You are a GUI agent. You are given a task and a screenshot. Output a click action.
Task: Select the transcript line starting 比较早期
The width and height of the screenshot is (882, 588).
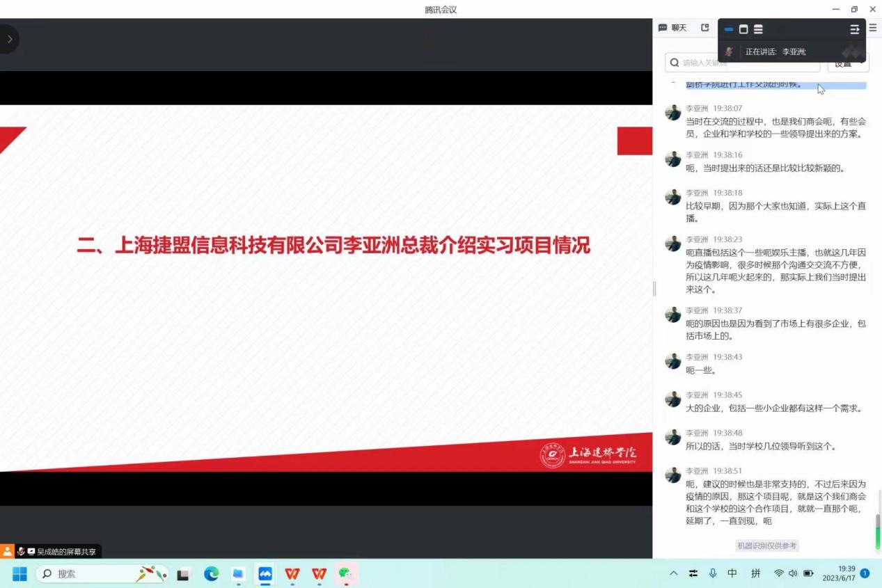[x=776, y=212]
